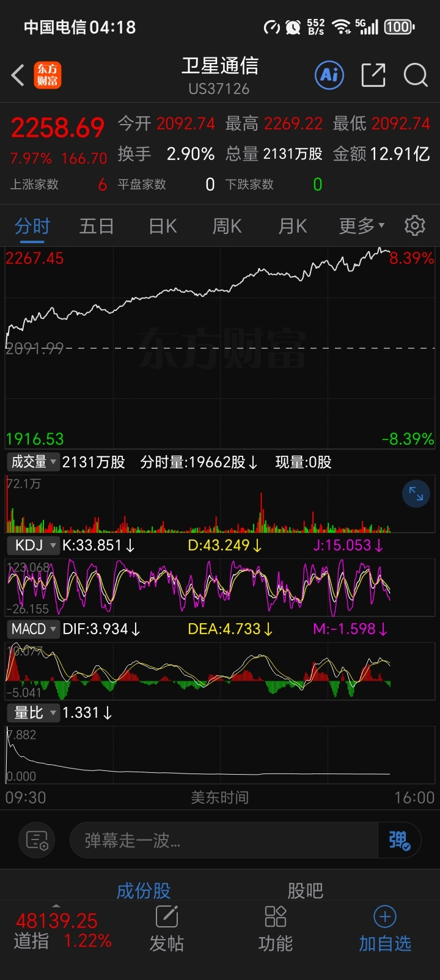Tap the 卫星通信 title
The image size is (440, 980).
coord(220,66)
